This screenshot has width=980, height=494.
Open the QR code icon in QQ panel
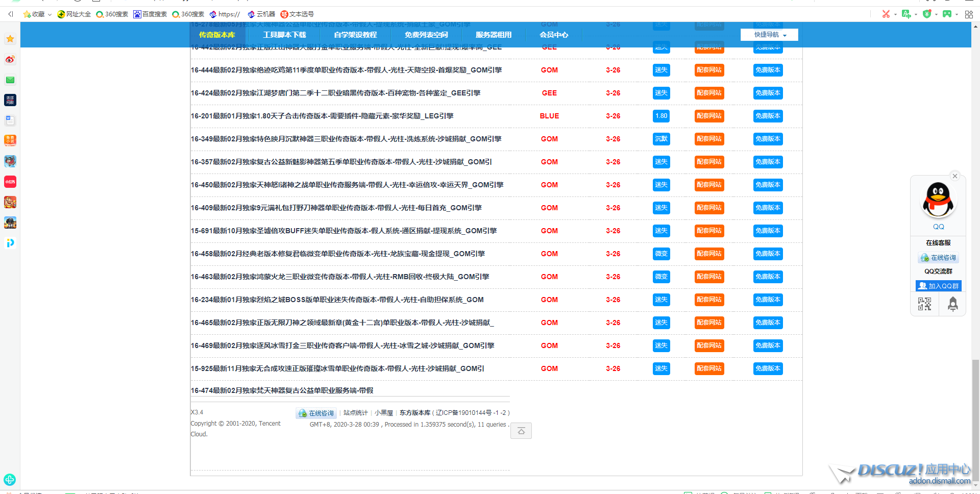pyautogui.click(x=924, y=304)
